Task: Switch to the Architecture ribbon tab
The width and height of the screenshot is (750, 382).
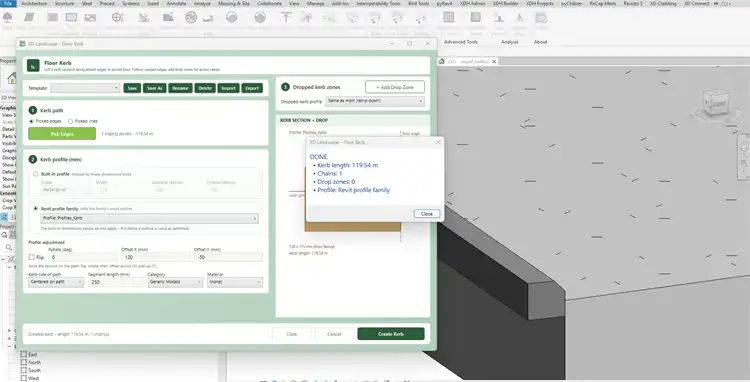Action: click(34, 3)
